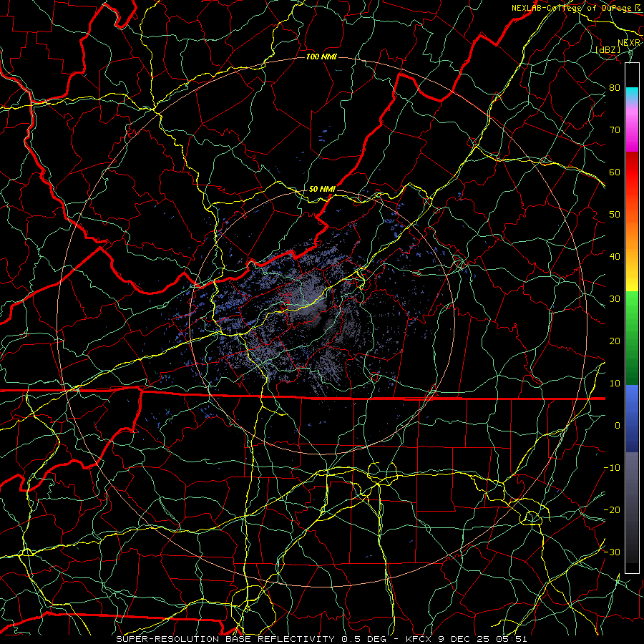The width and height of the screenshot is (644, 644).
Task: Click the "05:51" timestamp in the caption
Action: coord(513,639)
